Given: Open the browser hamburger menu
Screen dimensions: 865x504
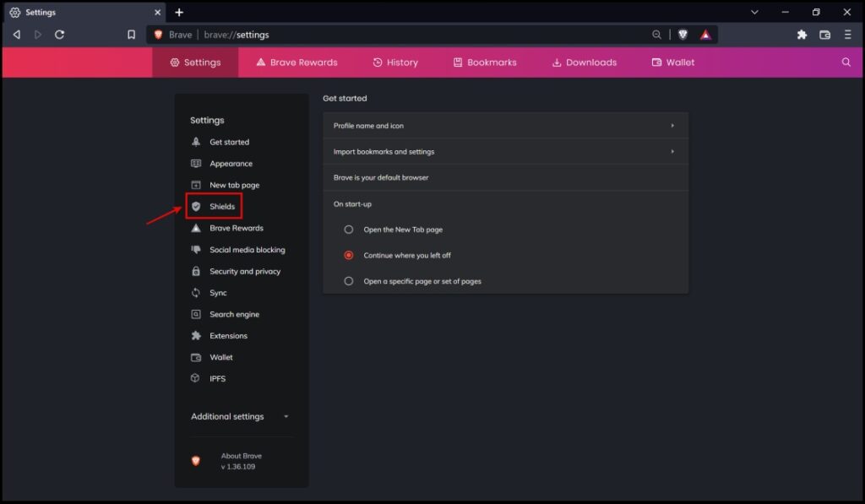Looking at the screenshot, I should pos(848,35).
